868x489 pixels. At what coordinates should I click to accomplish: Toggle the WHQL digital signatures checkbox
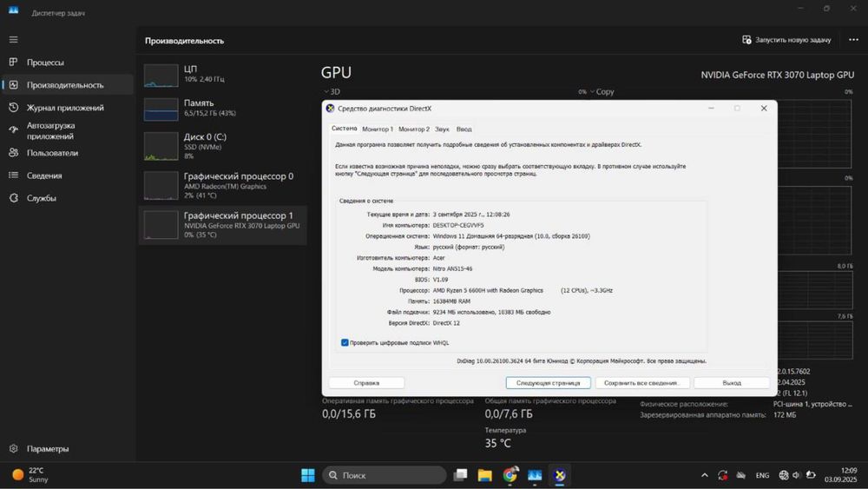[345, 343]
